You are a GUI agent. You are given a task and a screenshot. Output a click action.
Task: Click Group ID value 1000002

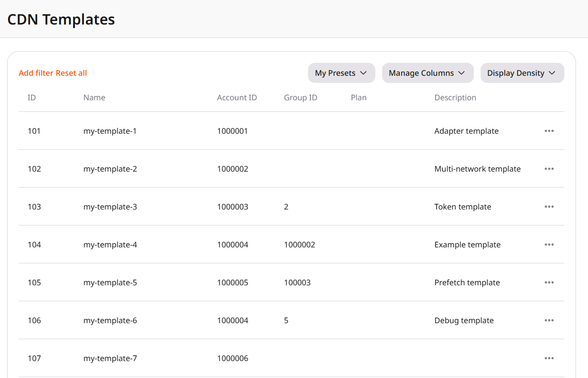point(300,245)
